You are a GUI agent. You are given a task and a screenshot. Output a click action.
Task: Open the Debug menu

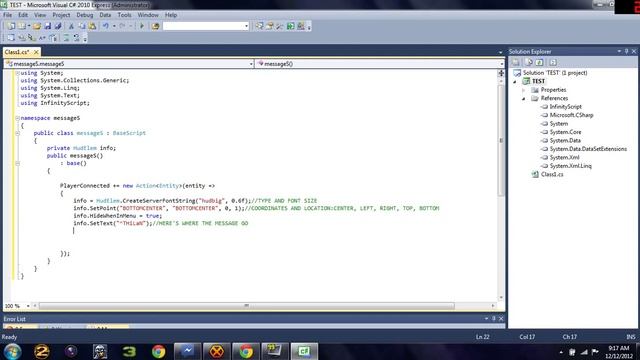pyautogui.click(x=85, y=15)
